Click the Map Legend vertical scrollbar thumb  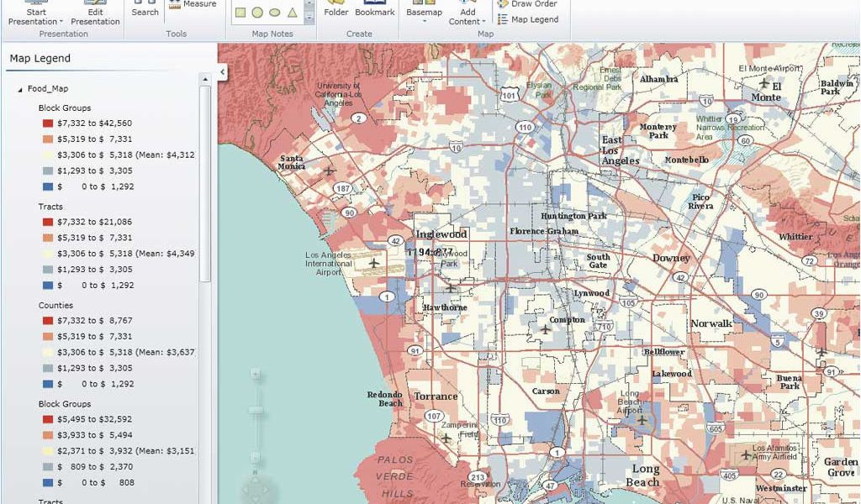(x=205, y=184)
